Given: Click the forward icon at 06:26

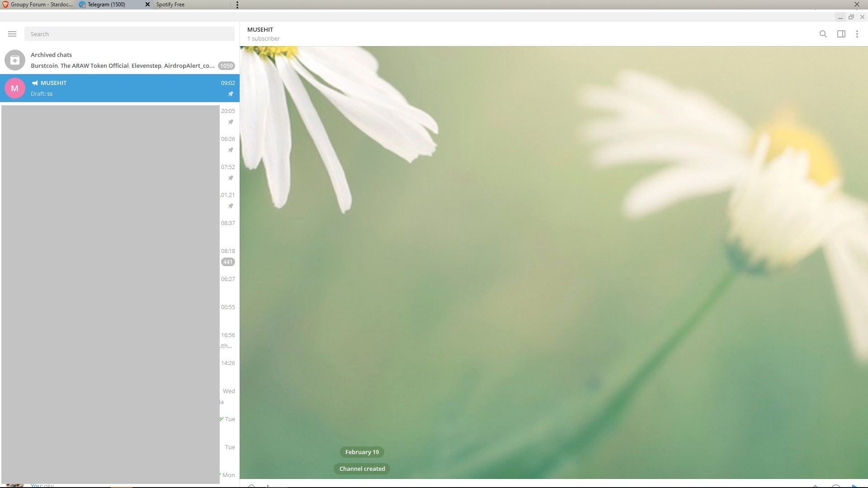Looking at the screenshot, I should point(231,150).
